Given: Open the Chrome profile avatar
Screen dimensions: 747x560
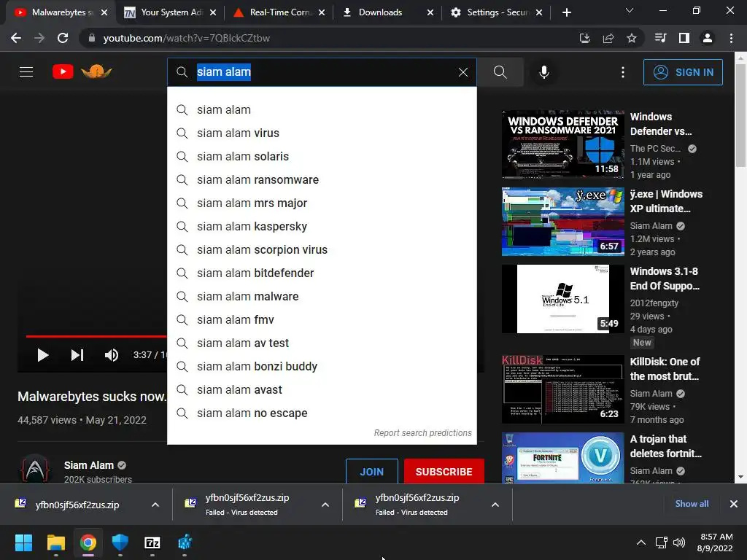Looking at the screenshot, I should point(708,38).
